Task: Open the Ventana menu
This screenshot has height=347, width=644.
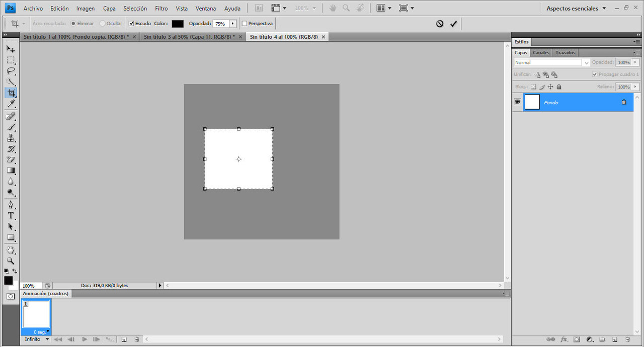Action: pos(206,9)
